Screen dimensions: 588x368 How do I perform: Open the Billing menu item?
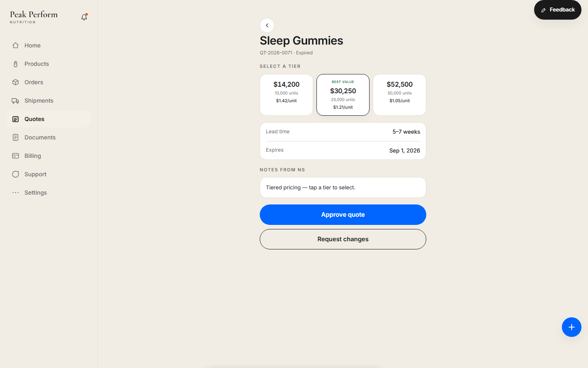tap(49, 156)
